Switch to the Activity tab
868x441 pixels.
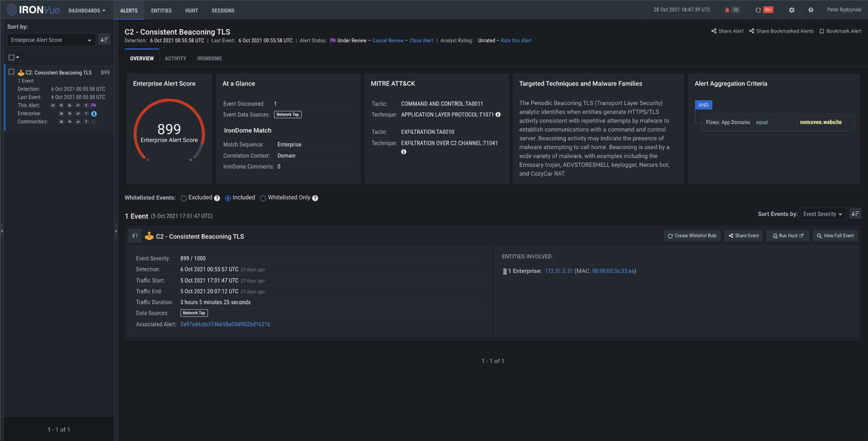point(175,58)
